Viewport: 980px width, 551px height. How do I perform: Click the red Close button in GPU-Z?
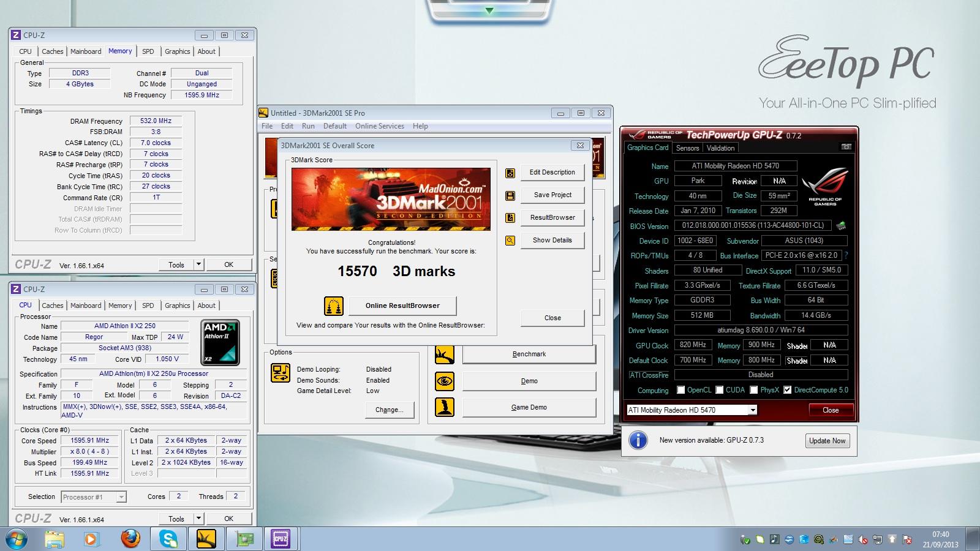pos(831,410)
